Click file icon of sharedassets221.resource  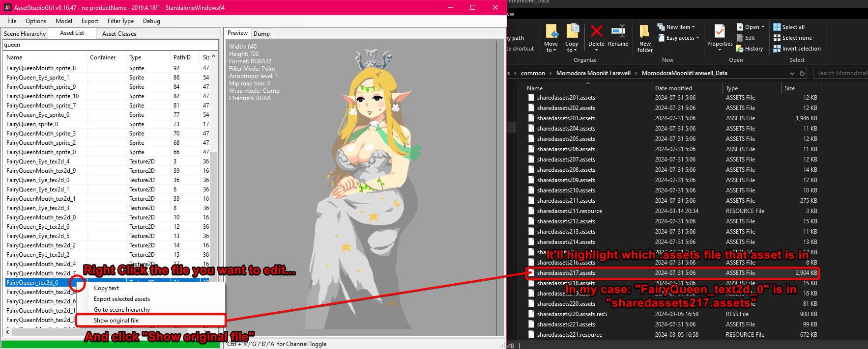pos(531,335)
